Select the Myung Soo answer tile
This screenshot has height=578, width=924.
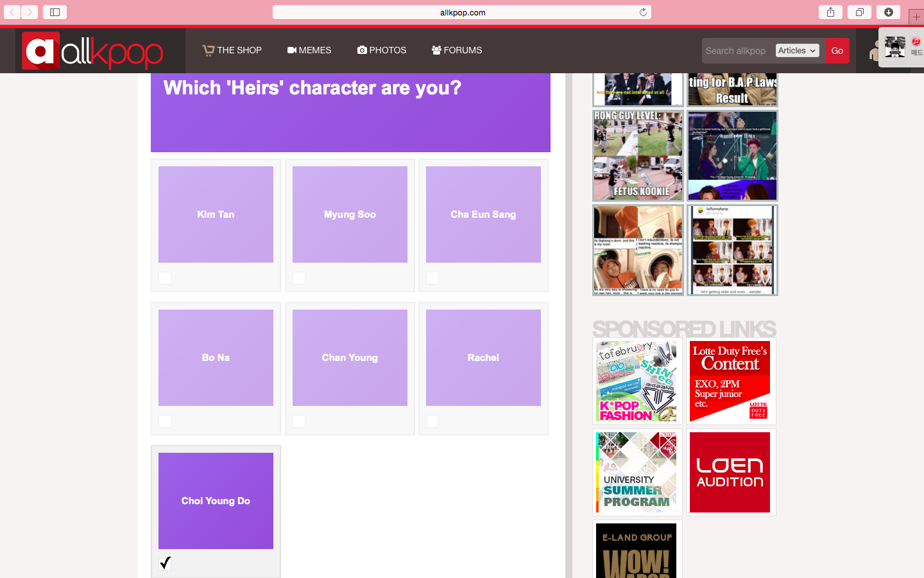(350, 215)
